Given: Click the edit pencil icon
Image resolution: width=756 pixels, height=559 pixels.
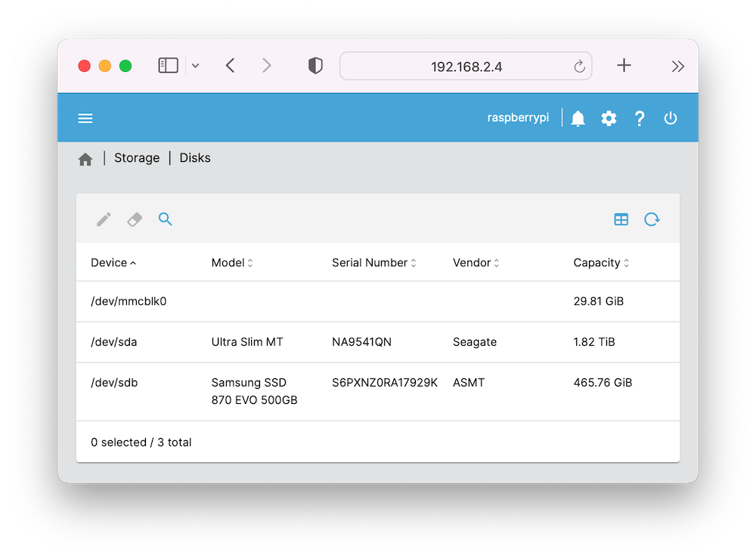Looking at the screenshot, I should click(104, 219).
